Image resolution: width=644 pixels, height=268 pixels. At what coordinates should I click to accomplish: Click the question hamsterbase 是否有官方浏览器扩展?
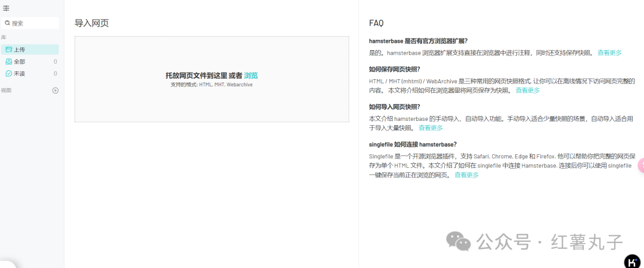419,41
